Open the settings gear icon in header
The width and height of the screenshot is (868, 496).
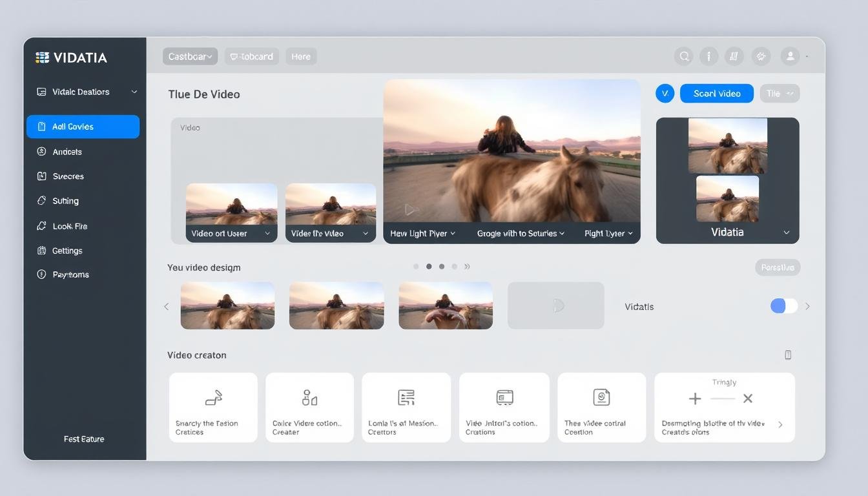[x=761, y=57]
